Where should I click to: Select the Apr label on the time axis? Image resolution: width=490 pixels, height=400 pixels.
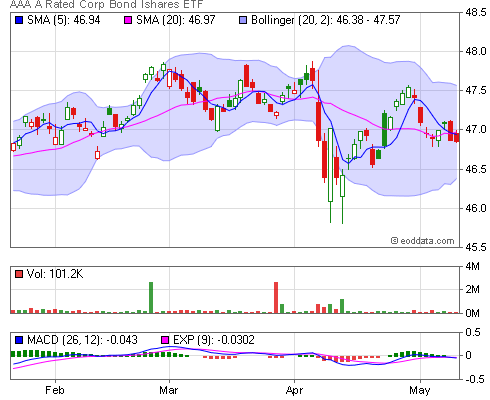coord(294,390)
